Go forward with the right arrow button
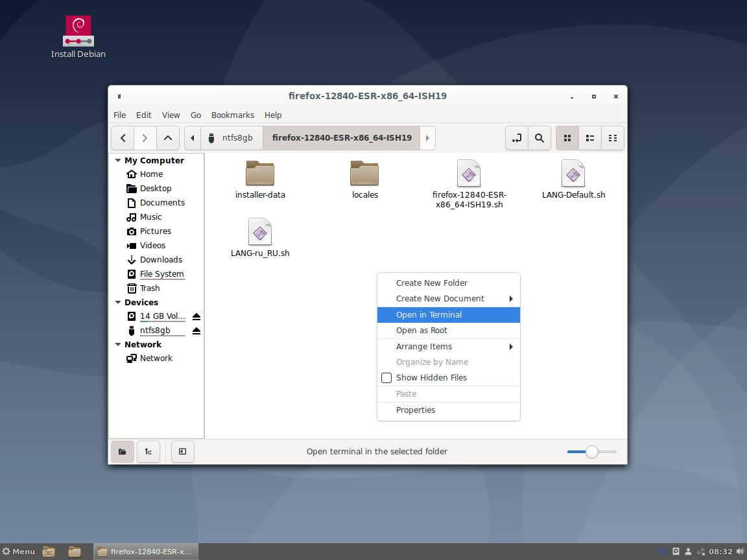Viewport: 747px width, 560px height. (x=145, y=138)
